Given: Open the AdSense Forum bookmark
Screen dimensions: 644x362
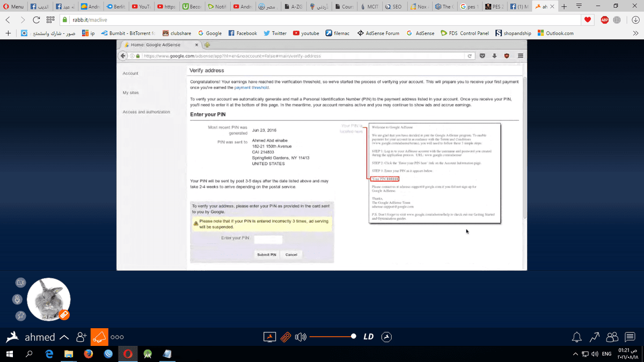Looking at the screenshot, I should pyautogui.click(x=378, y=33).
